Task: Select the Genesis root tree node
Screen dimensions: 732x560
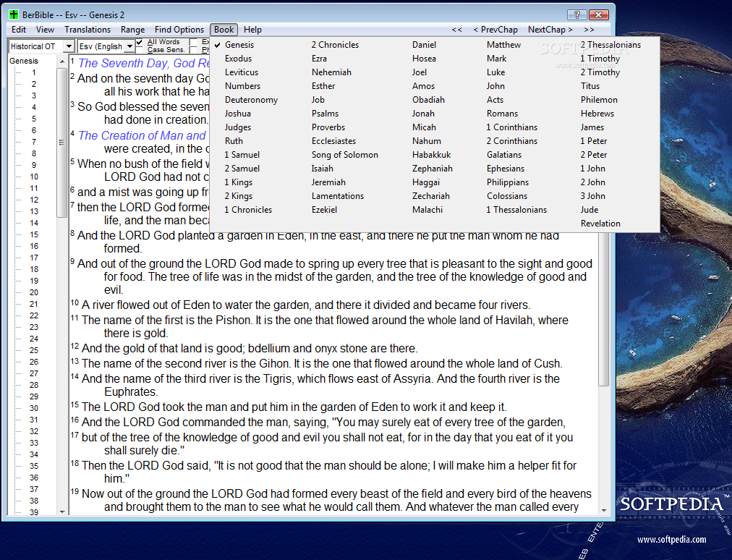Action: (x=24, y=61)
